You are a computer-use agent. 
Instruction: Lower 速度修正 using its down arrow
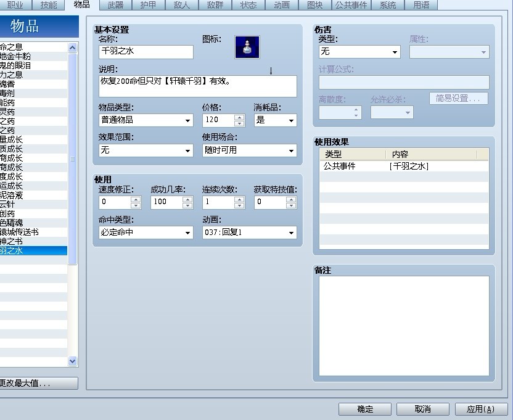[136, 205]
